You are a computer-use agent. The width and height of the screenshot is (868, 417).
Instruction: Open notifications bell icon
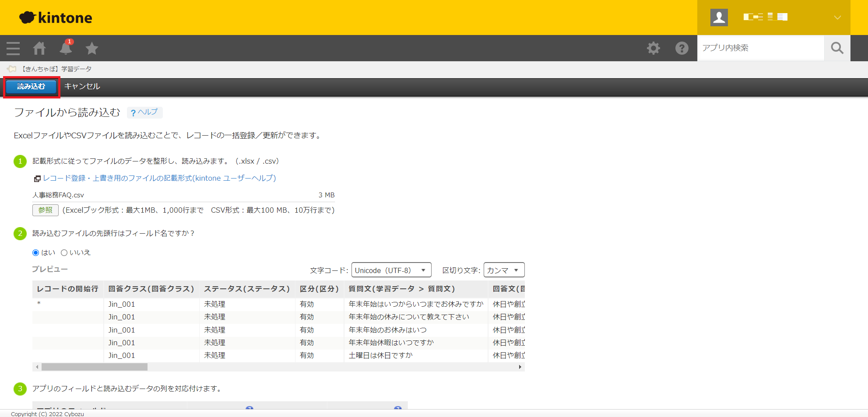click(x=66, y=48)
